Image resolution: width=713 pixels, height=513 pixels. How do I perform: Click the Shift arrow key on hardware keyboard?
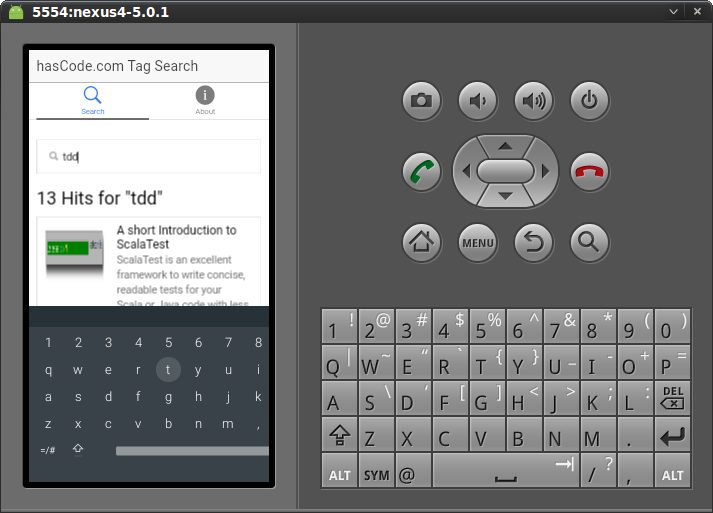point(339,434)
